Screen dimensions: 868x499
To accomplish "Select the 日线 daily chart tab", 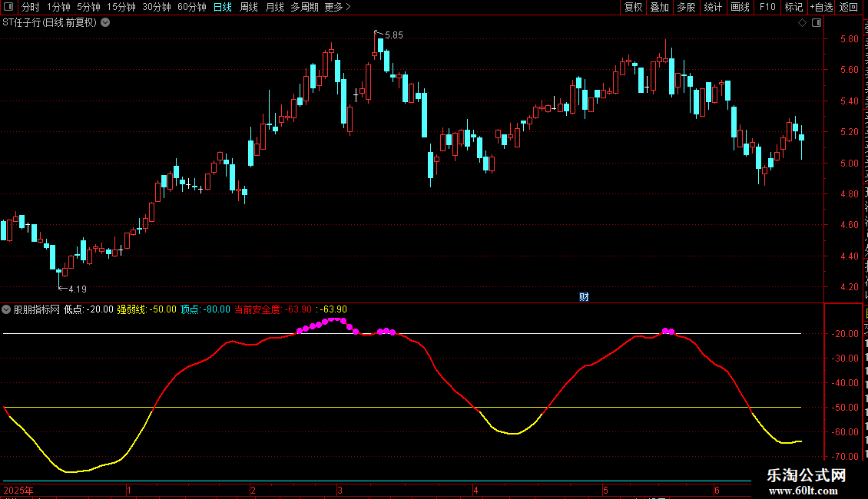I will 223,7.
